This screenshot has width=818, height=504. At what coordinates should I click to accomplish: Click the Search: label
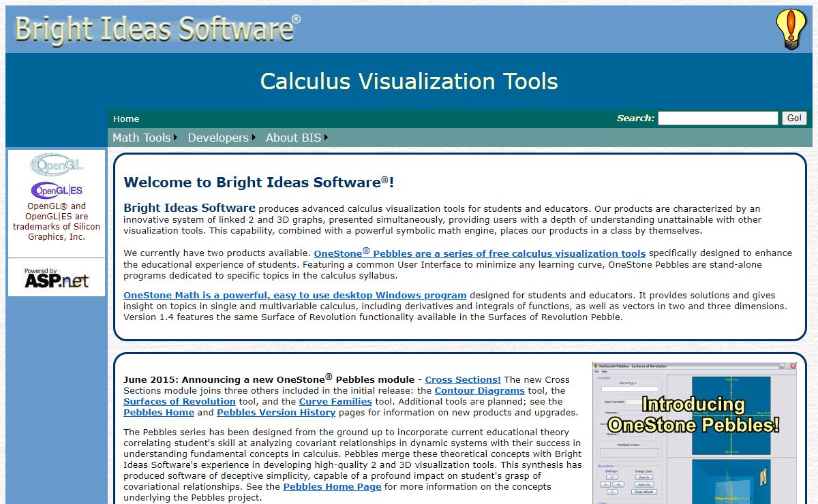pyautogui.click(x=635, y=119)
